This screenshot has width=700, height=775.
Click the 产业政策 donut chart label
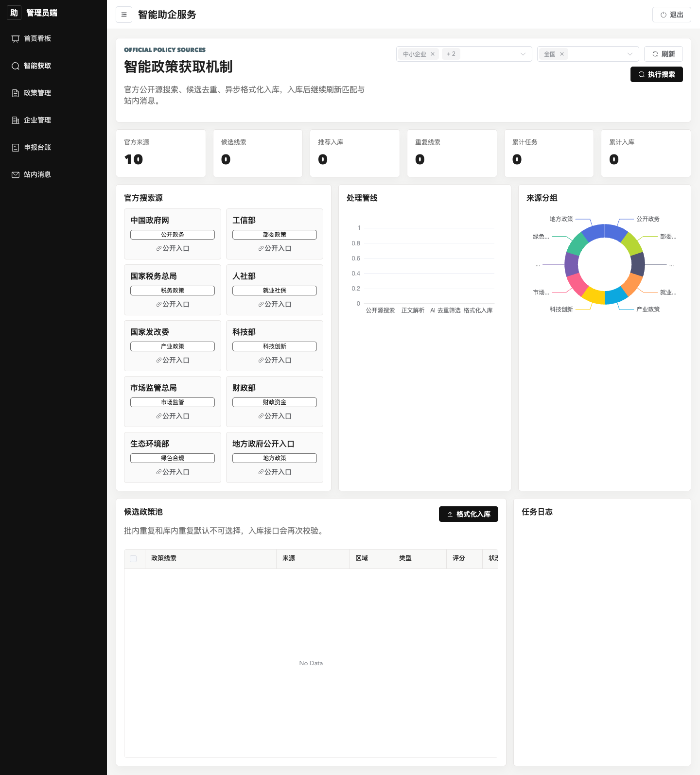pos(648,310)
